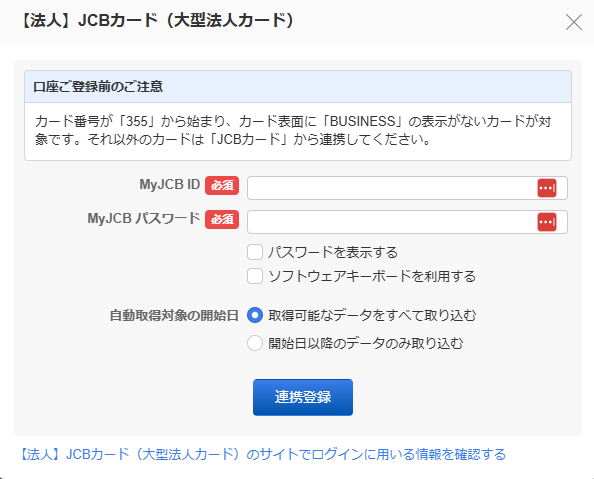The width and height of the screenshot is (594, 479).
Task: Check the ソフトウェアキーボードを利用する checkbox
Action: (x=255, y=276)
